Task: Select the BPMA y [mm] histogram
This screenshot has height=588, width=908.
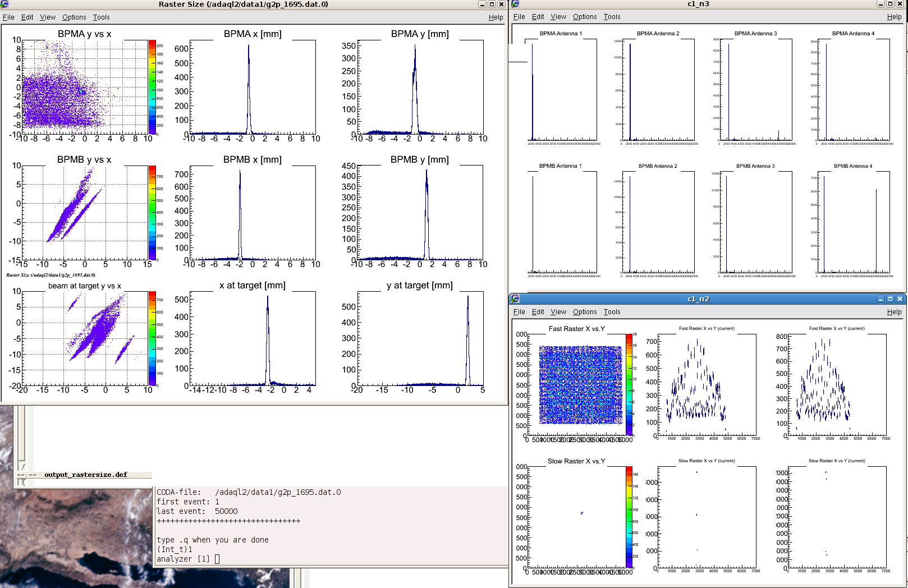Action: [420, 87]
